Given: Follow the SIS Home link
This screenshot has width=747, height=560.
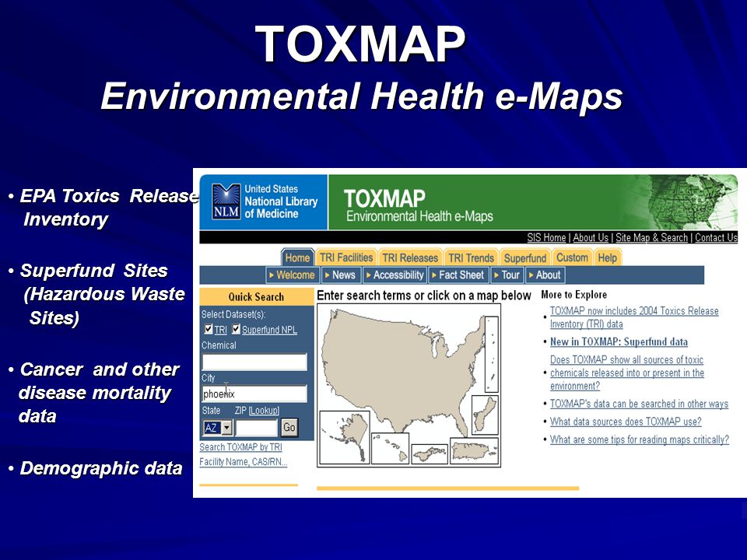Looking at the screenshot, I should point(546,237).
